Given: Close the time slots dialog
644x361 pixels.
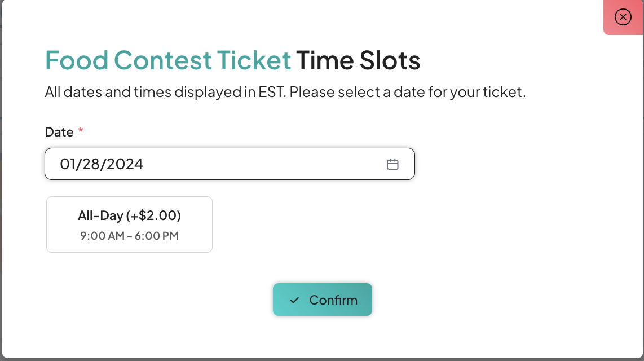Looking at the screenshot, I should pyautogui.click(x=623, y=17).
